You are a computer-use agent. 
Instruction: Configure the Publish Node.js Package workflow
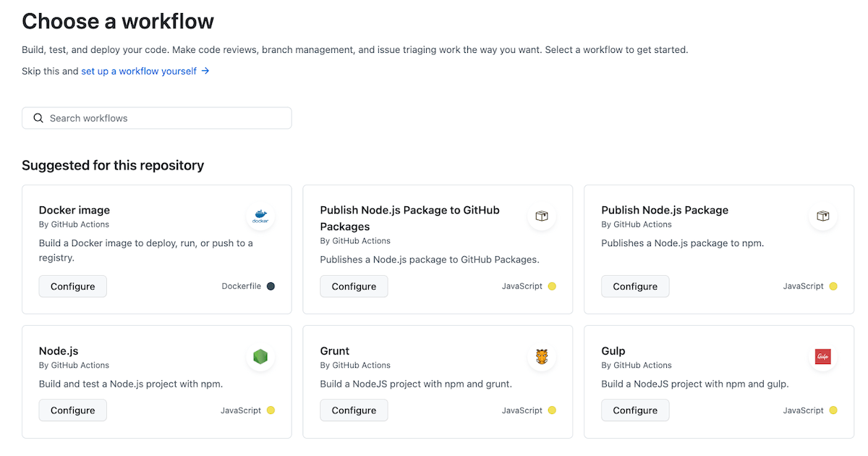pyautogui.click(x=634, y=286)
